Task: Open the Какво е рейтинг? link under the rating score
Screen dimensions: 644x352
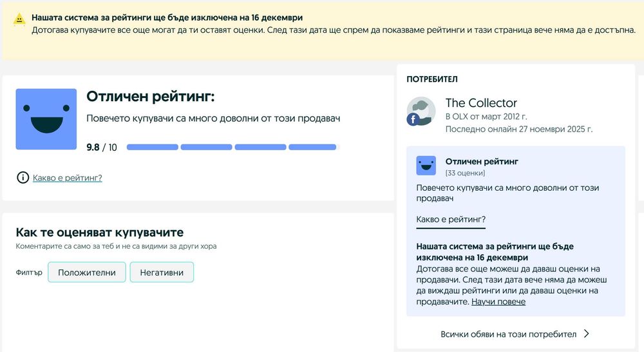Action: coord(68,178)
